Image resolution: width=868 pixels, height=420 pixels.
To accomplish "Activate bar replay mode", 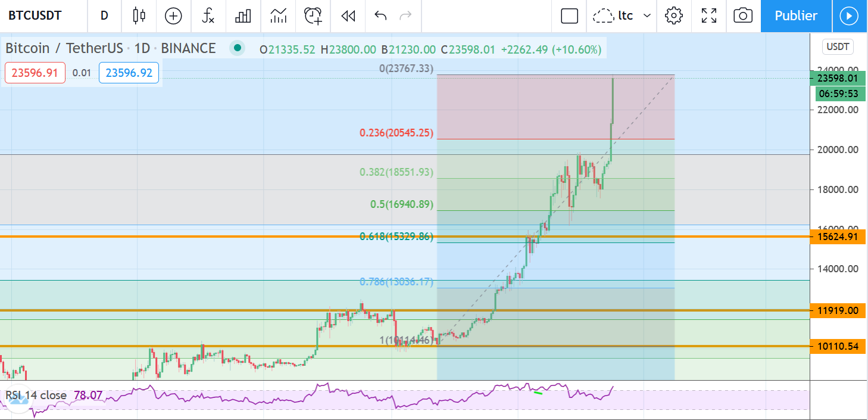I will point(347,16).
